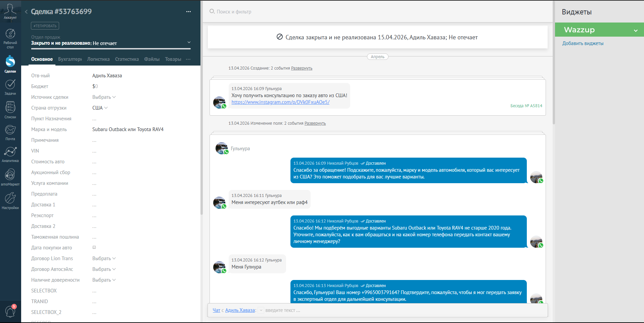Click sender avatar beside 16:12 outgoing message

click(536, 242)
